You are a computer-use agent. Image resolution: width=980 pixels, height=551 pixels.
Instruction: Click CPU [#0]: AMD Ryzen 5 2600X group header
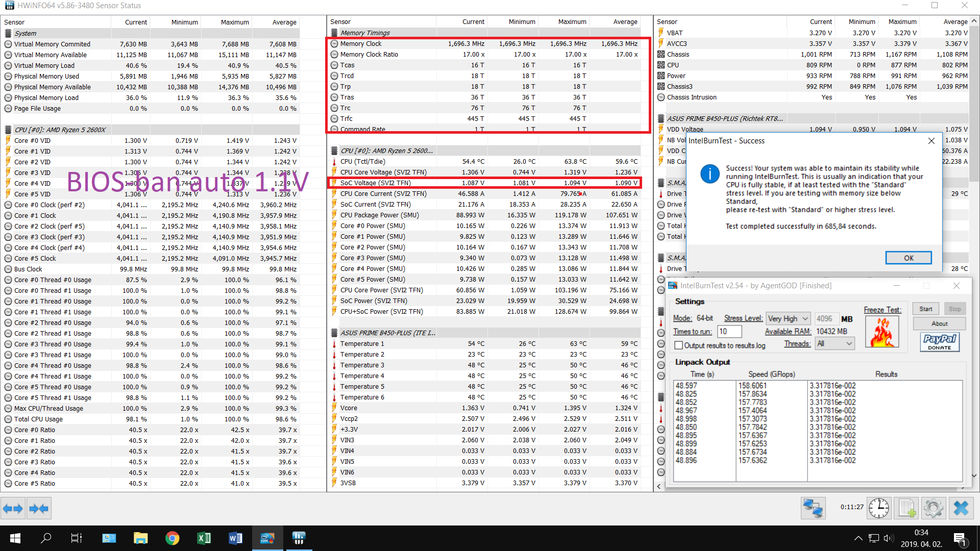152,130
